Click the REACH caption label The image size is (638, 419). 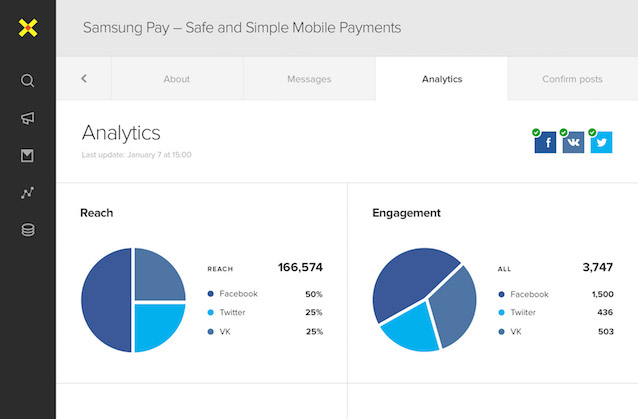click(220, 269)
